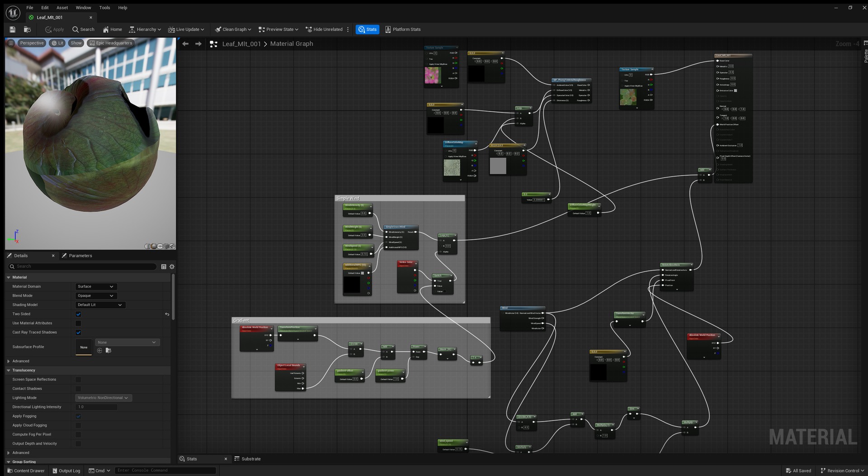Image resolution: width=868 pixels, height=476 pixels.
Task: Toggle Cast Ray Traced Shadows checkbox
Action: tap(78, 333)
